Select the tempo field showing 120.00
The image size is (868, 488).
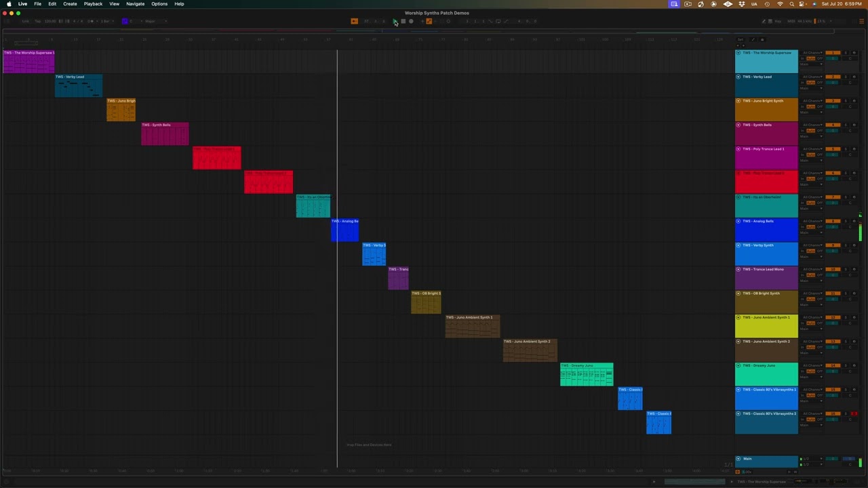pyautogui.click(x=50, y=21)
